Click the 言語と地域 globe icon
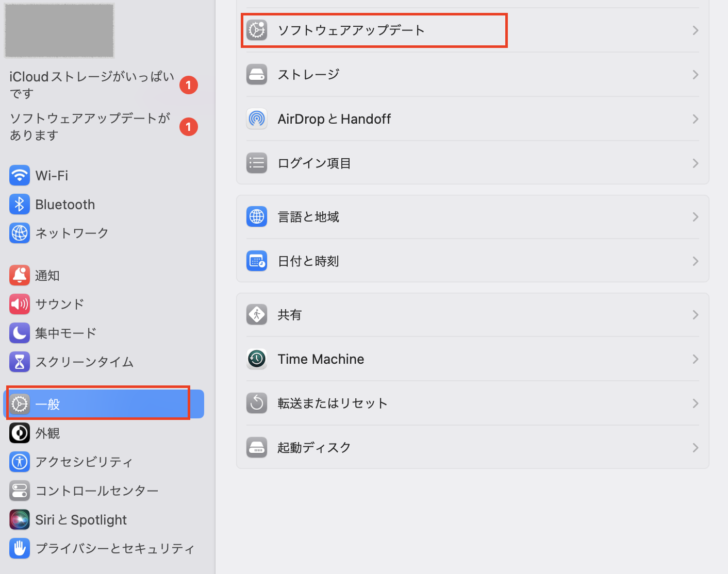Viewport: 728px width, 574px height. (x=257, y=217)
